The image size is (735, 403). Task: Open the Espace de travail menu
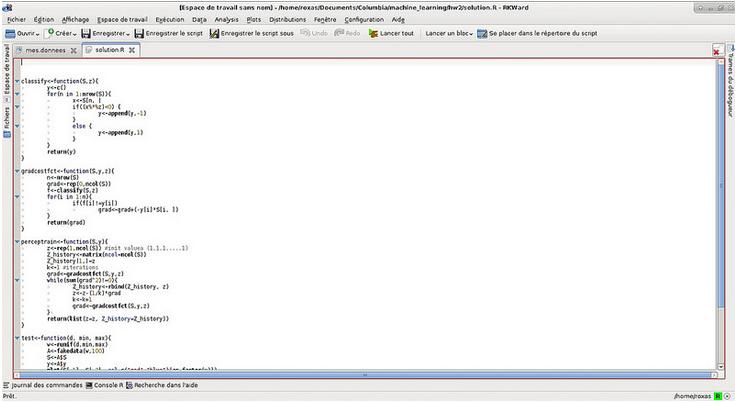click(x=122, y=20)
